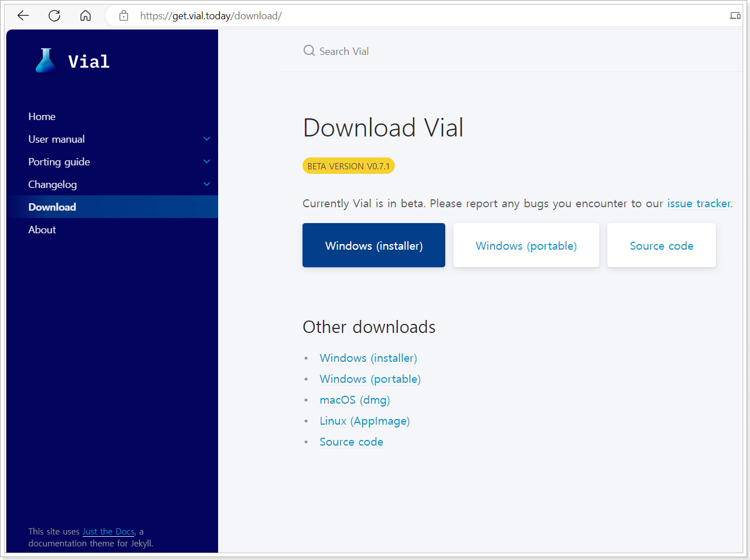Open the Just the Docs footer link

109,531
